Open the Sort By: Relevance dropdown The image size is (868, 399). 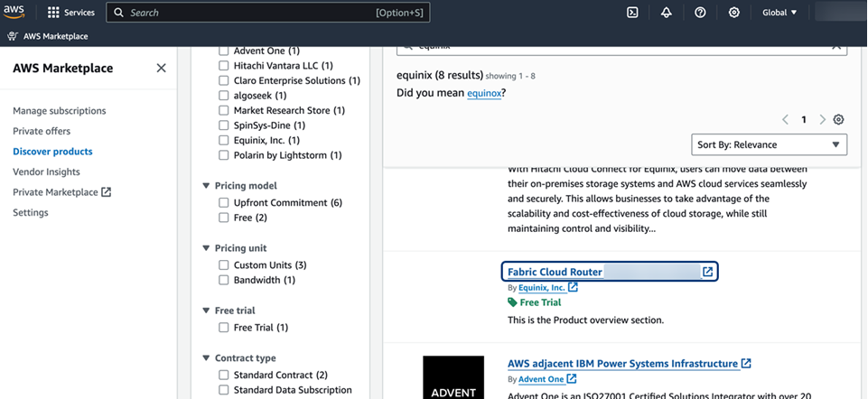pos(769,145)
